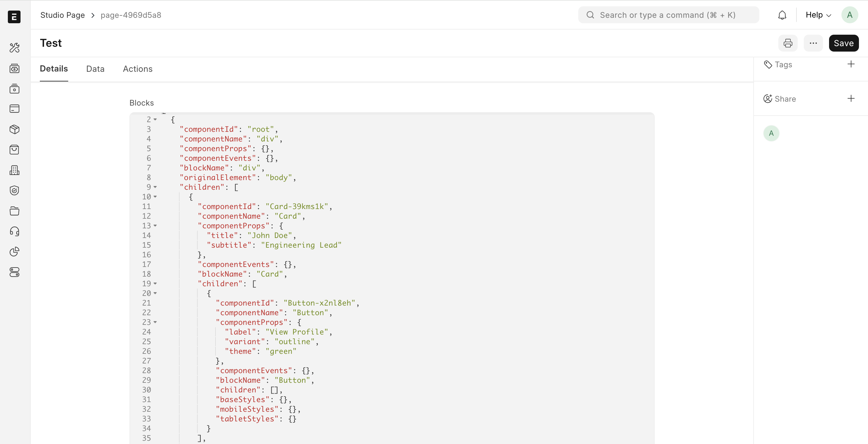Collapse the Button object fold at line 20
The width and height of the screenshot is (868, 444).
pos(155,293)
